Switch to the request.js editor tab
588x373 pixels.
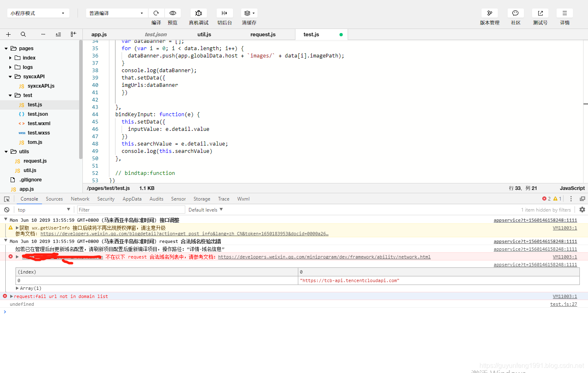263,34
